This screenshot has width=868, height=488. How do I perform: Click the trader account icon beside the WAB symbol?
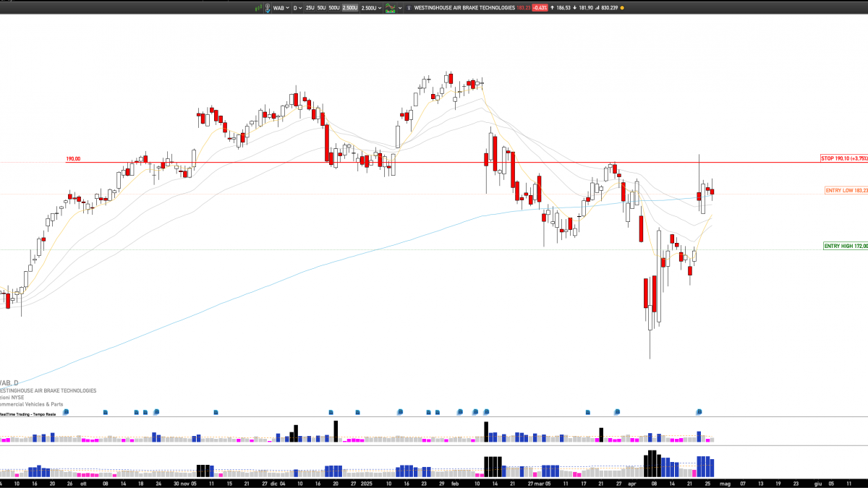[x=268, y=7]
